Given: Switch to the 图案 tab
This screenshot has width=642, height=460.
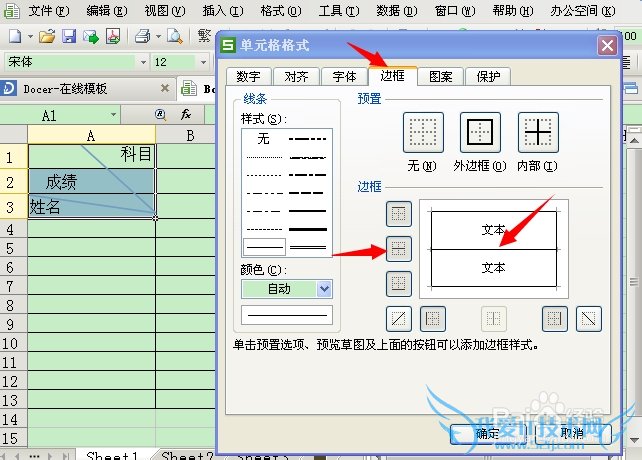Looking at the screenshot, I should pos(441,76).
